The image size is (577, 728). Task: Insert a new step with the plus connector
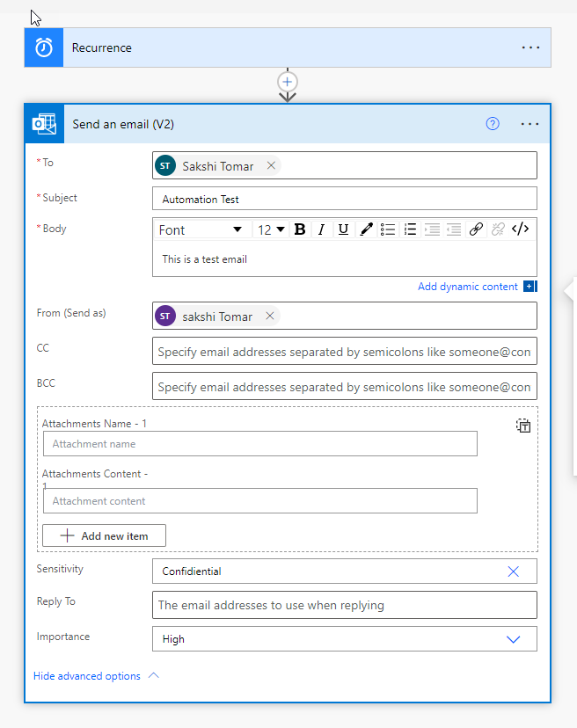(288, 82)
